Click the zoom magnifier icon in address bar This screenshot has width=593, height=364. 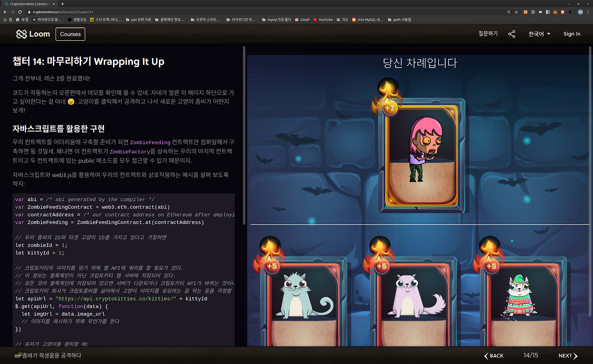pyautogui.click(x=509, y=12)
